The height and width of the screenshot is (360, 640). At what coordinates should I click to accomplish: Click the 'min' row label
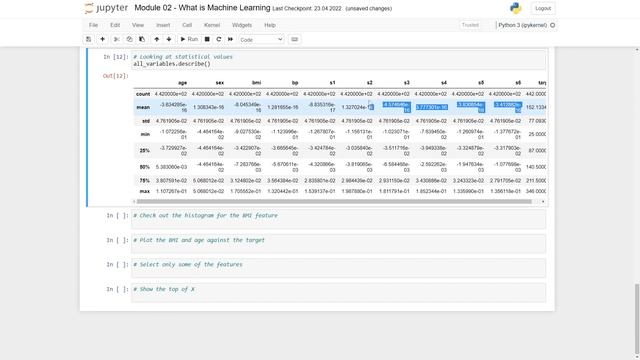(x=145, y=134)
